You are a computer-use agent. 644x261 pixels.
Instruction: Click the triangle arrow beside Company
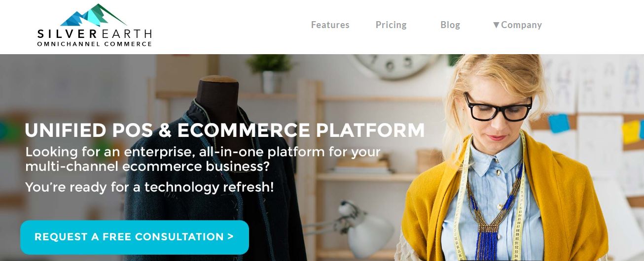pos(496,25)
